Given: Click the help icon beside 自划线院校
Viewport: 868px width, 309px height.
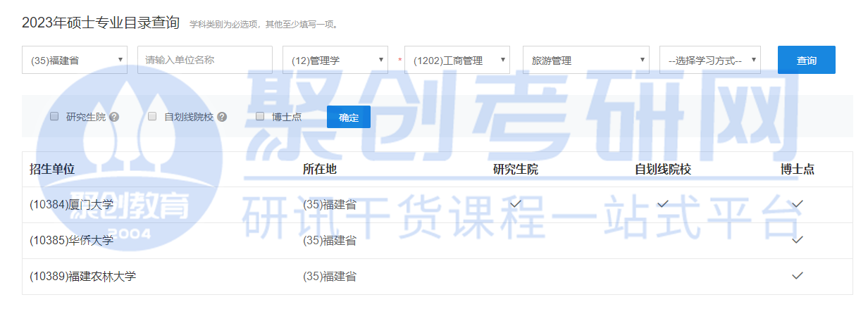Looking at the screenshot, I should tap(222, 117).
